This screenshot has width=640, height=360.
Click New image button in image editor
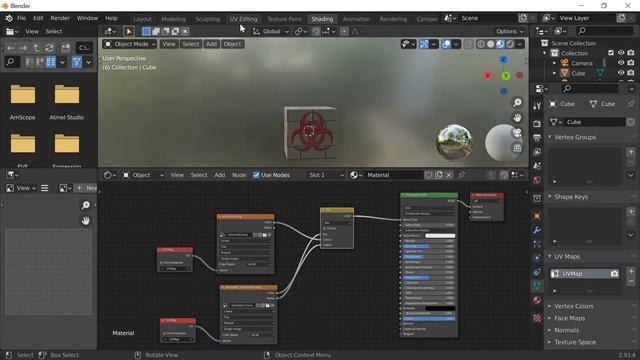(x=86, y=188)
